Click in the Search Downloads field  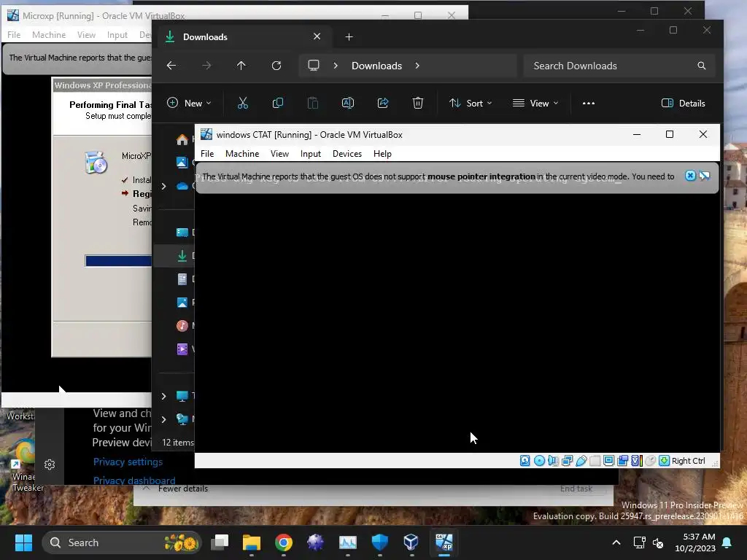pyautogui.click(x=619, y=66)
